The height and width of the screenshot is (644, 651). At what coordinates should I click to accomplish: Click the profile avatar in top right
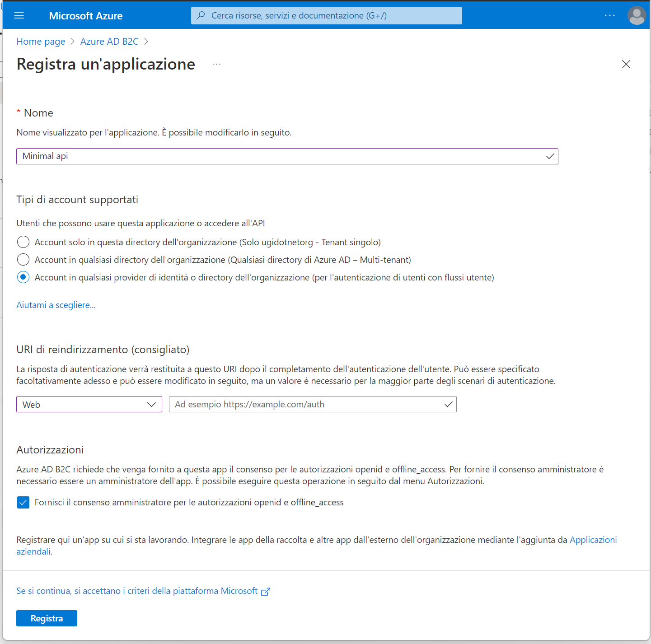click(x=637, y=15)
